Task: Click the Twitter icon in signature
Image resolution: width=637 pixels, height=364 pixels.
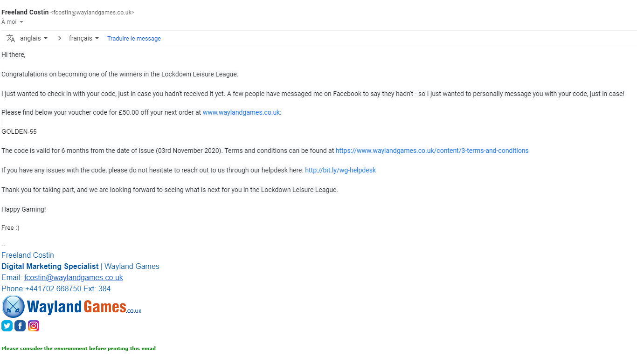Action: (x=7, y=326)
